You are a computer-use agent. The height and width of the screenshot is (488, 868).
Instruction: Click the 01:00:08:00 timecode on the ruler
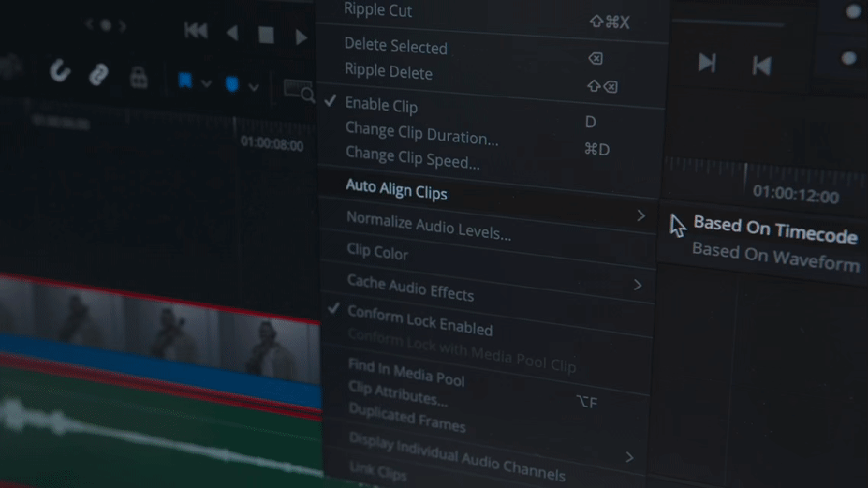tap(272, 145)
